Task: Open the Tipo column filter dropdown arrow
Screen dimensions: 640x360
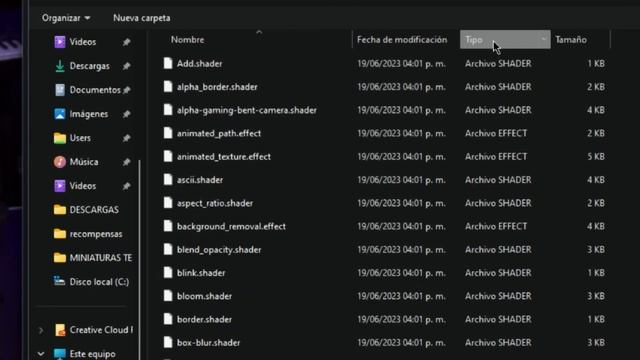Action: coord(544,40)
